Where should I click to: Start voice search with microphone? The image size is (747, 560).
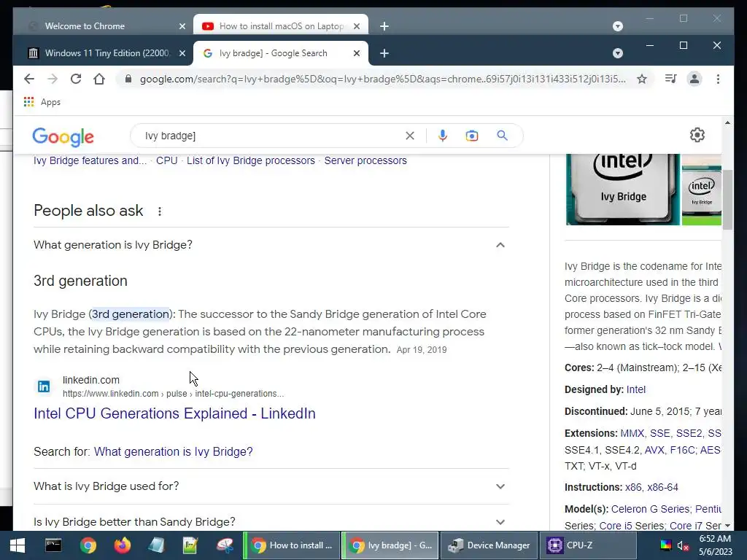pyautogui.click(x=443, y=136)
